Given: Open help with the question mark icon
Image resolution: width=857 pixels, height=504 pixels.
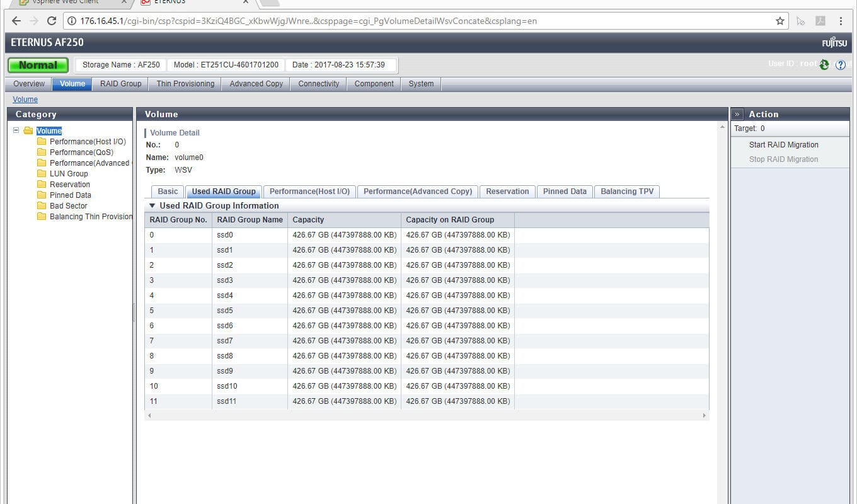Looking at the screenshot, I should 841,64.
